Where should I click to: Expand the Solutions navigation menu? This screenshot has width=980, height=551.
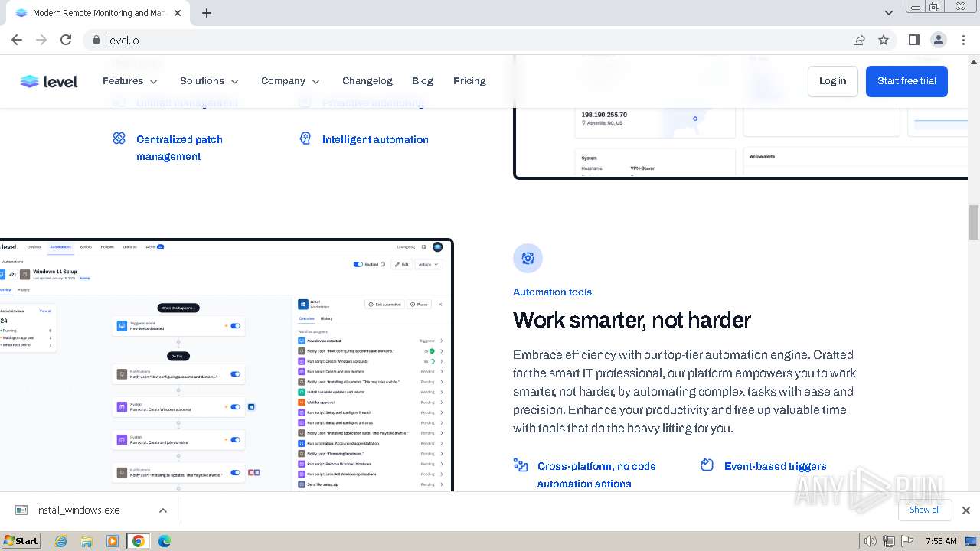(x=210, y=81)
